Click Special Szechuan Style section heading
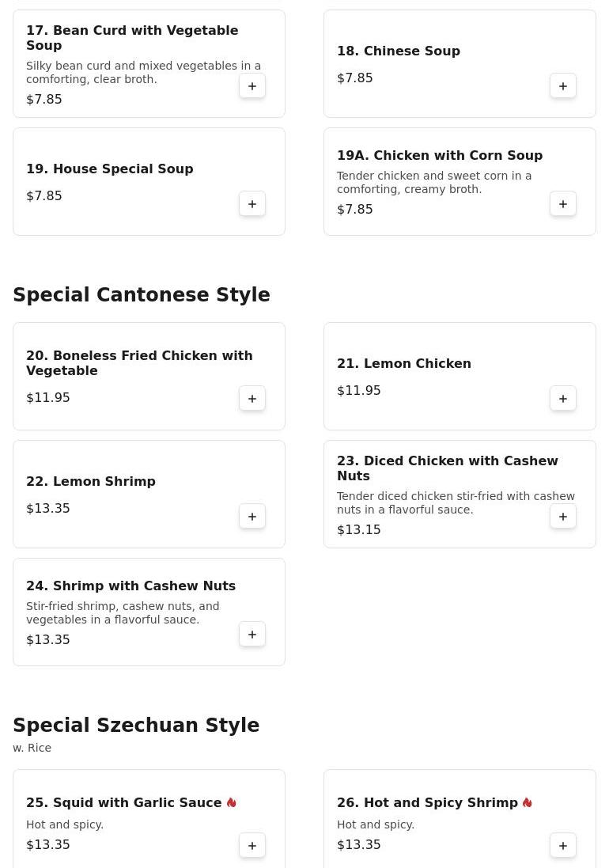Viewport: 609px width, 868px height. pyautogui.click(x=136, y=725)
